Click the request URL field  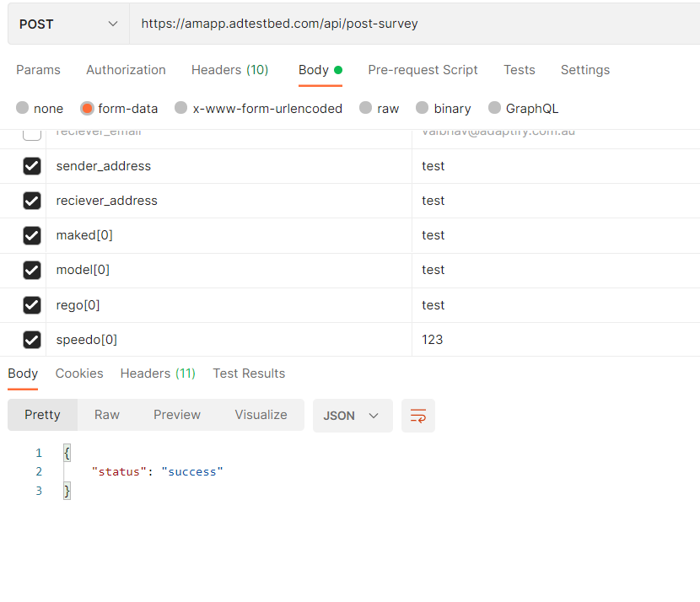[414, 24]
